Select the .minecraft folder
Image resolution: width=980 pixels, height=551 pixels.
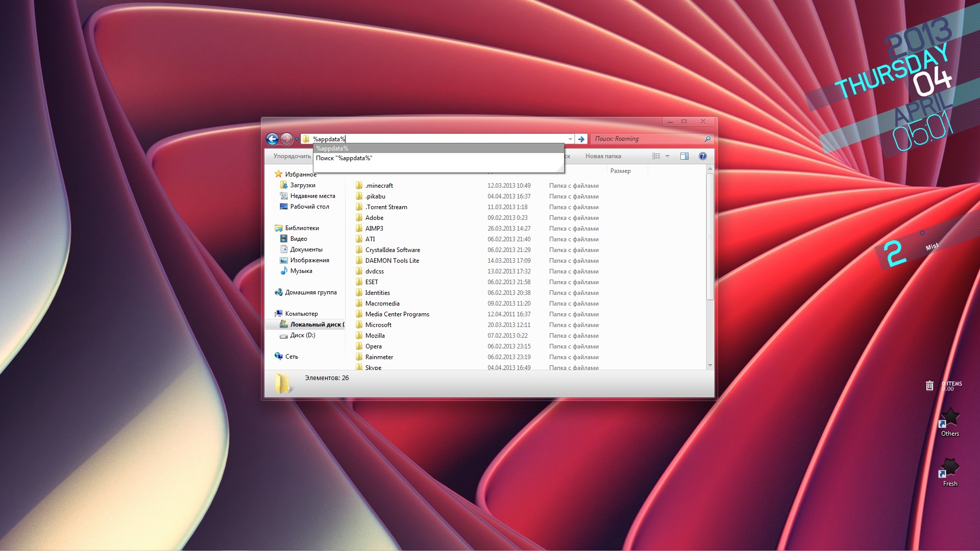pyautogui.click(x=379, y=186)
